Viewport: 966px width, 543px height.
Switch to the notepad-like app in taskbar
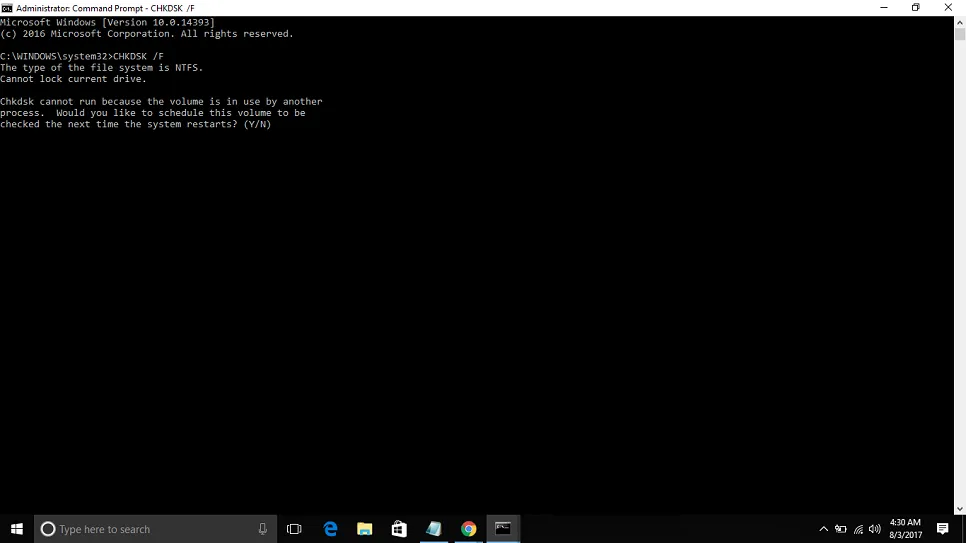pyautogui.click(x=434, y=529)
